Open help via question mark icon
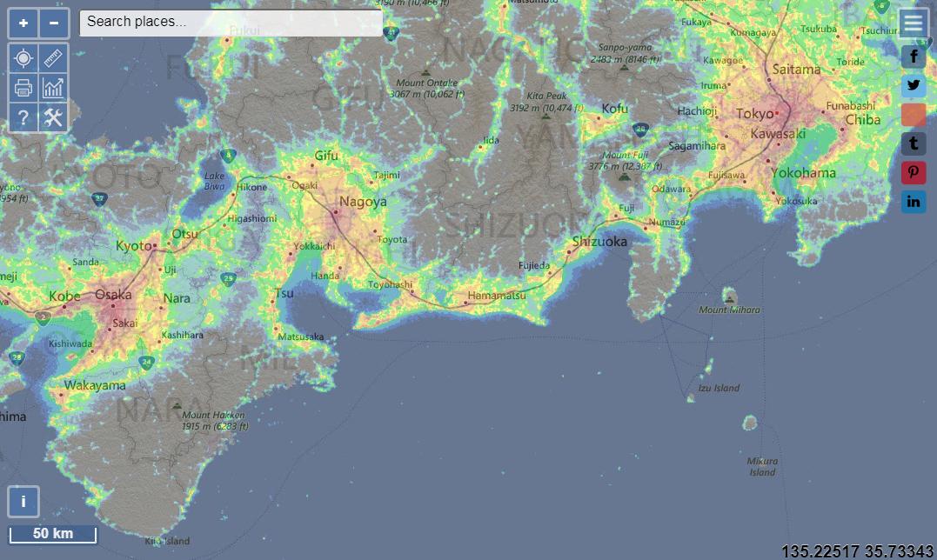Image resolution: width=937 pixels, height=560 pixels. pyautogui.click(x=23, y=117)
